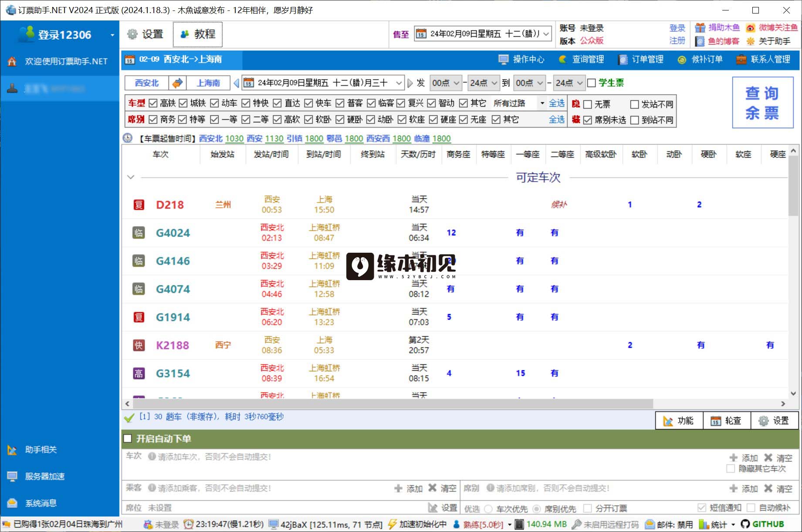Click the 快 icon beside K2188
This screenshot has width=802, height=532.
click(x=139, y=345)
